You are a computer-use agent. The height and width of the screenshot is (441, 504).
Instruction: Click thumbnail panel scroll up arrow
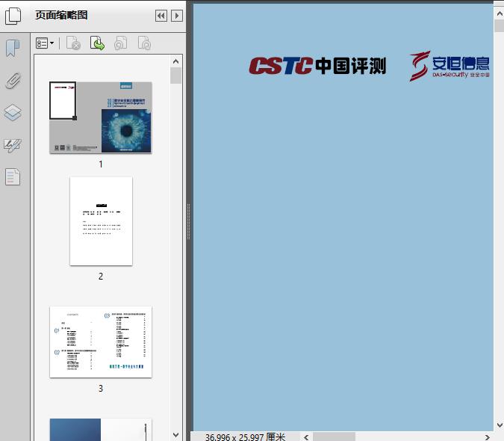pos(175,61)
